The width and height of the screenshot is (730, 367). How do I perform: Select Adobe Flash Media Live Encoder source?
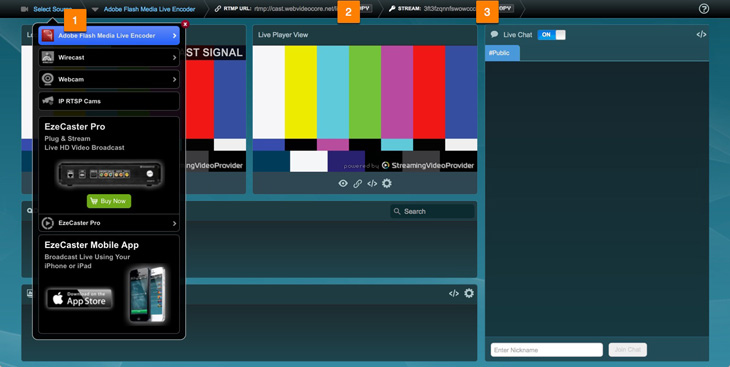[x=109, y=35]
